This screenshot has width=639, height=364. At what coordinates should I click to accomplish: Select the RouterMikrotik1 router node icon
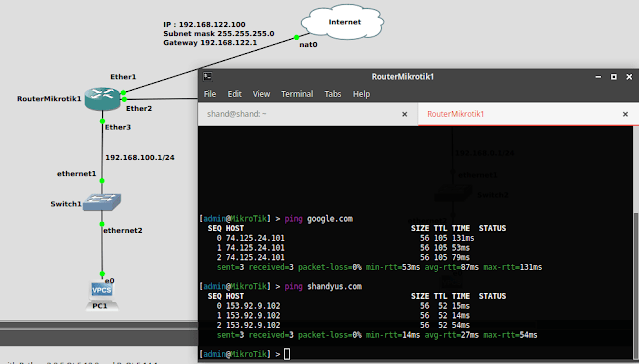(102, 99)
